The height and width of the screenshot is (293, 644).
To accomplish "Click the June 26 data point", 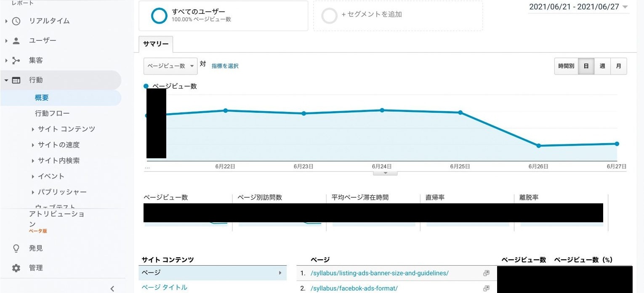I will point(539,146).
